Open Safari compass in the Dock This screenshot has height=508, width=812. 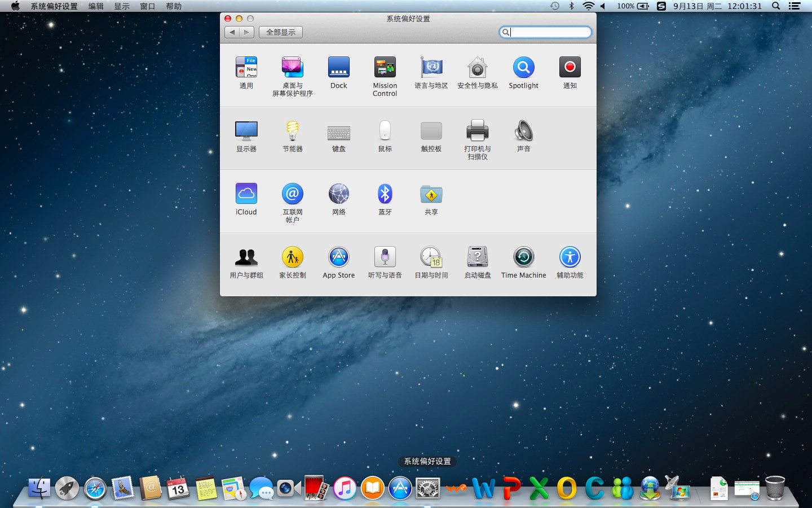[95, 488]
